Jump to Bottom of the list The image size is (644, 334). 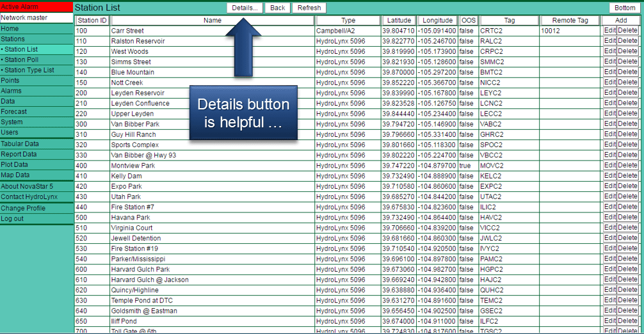coord(625,8)
